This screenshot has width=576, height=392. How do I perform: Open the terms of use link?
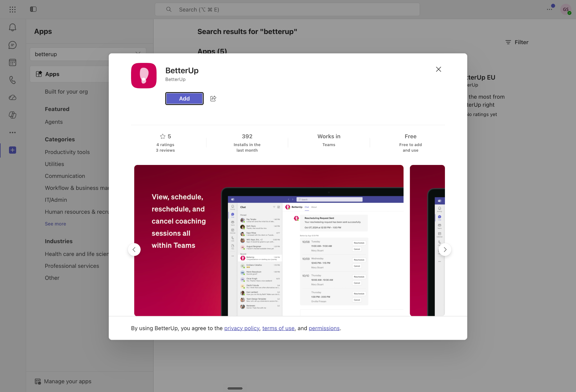pyautogui.click(x=278, y=328)
